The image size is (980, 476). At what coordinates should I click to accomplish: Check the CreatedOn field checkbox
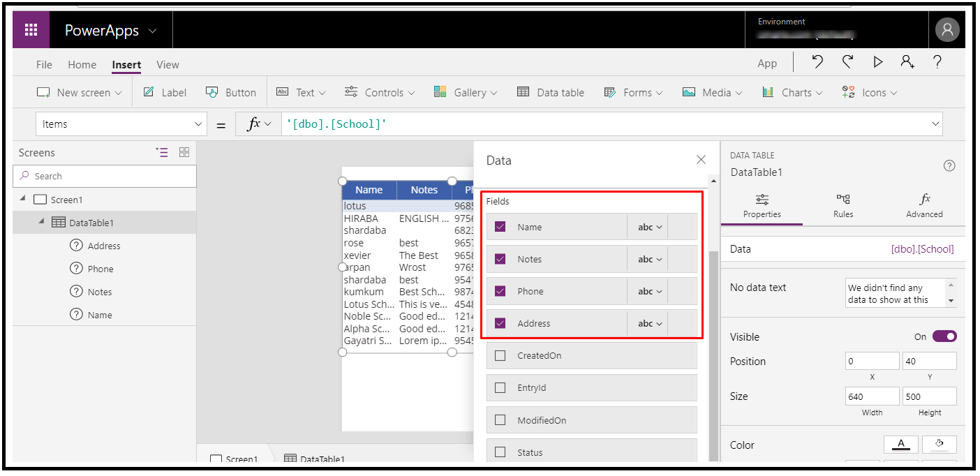click(500, 355)
